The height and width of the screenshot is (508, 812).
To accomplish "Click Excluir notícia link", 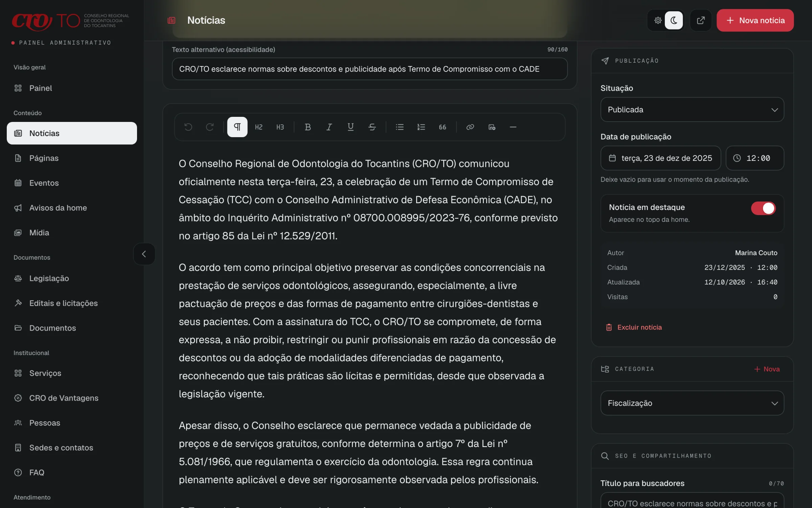I will [634, 327].
